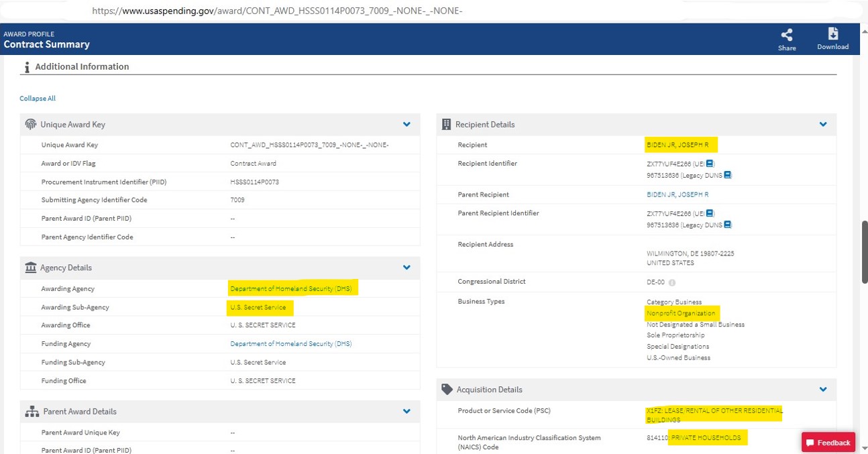
Task: Click the Recipient Details building icon
Action: 446,124
